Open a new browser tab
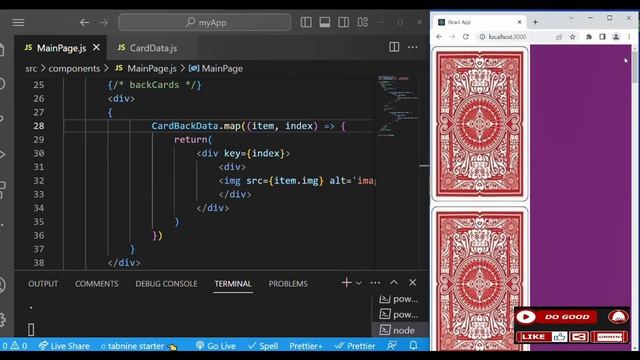This screenshot has width=640, height=360. click(x=535, y=22)
